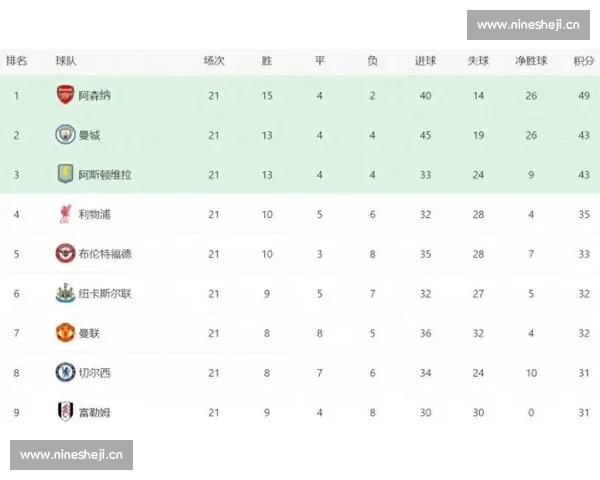Open the 纽卡斯尔联 team link
The width and height of the screenshot is (600, 480).
[x=105, y=293]
